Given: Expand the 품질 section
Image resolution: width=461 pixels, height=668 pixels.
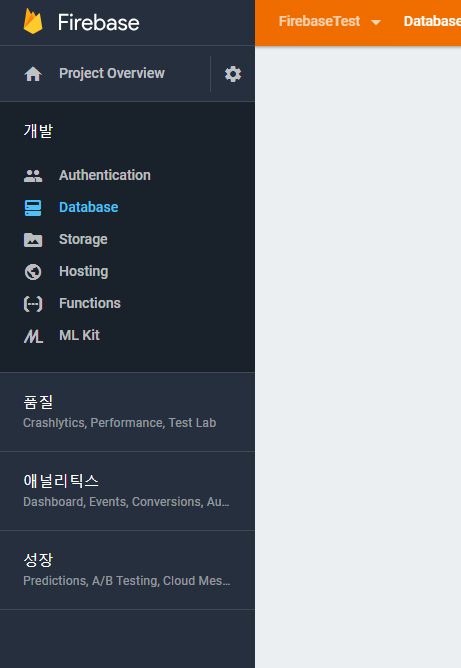Looking at the screenshot, I should click(127, 412).
